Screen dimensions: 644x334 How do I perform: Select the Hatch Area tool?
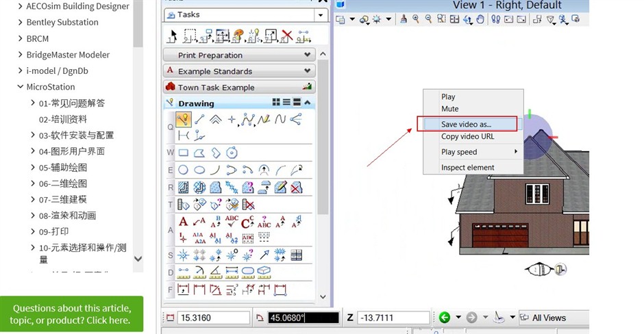point(183,188)
